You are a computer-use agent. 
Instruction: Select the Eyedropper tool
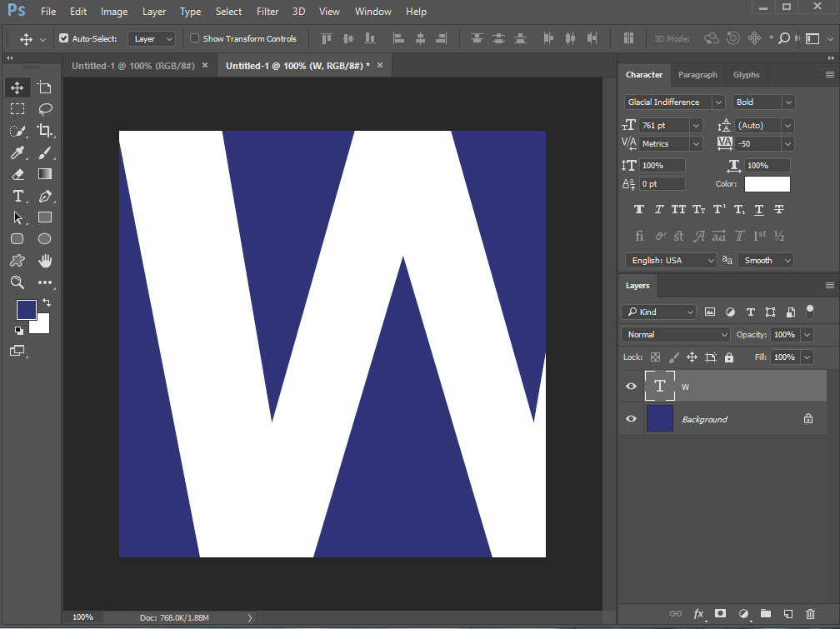coord(17,152)
